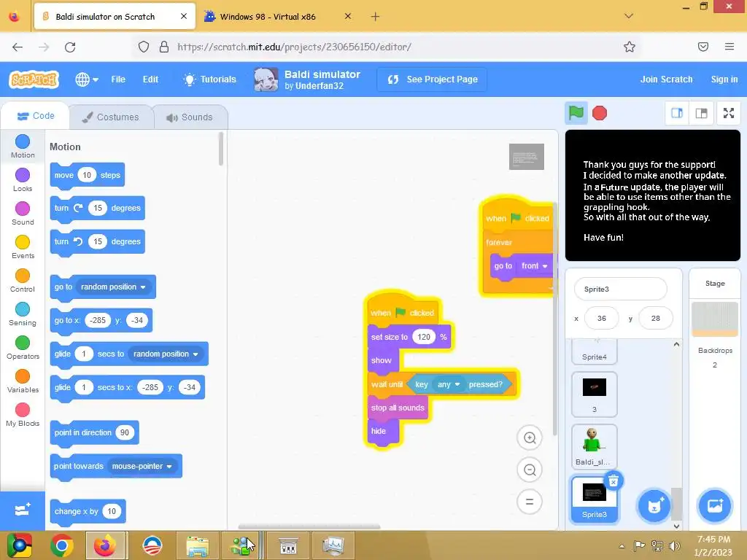Click Join Scratch link
This screenshot has width=747, height=560.
666,79
